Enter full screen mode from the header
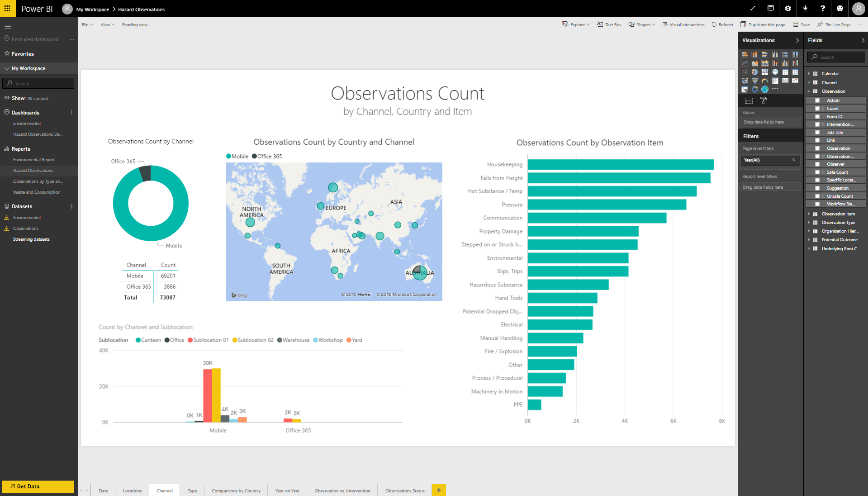 tap(753, 9)
